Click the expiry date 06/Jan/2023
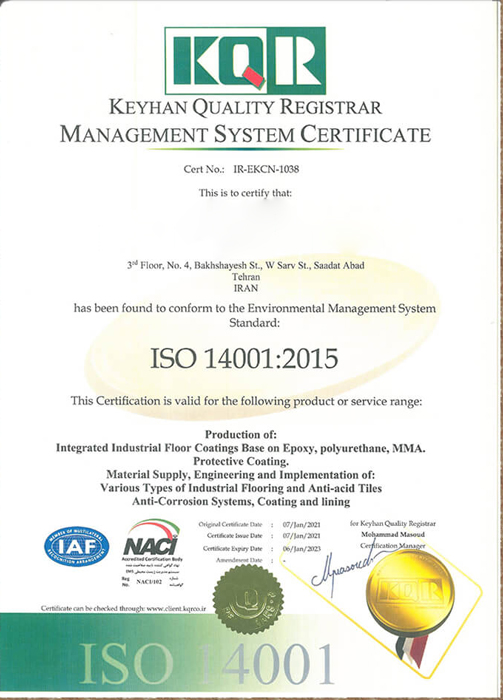Screen dimensions: 503x700 pos(301,549)
